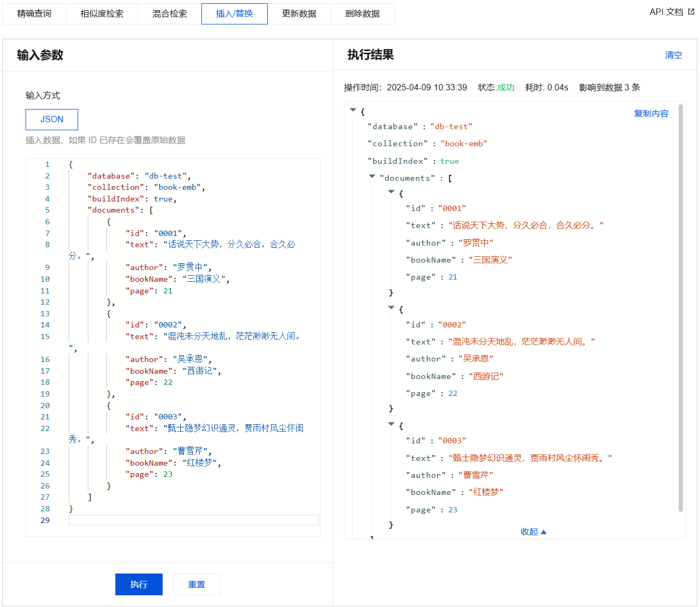Collapse the document object with id 0001
The width and height of the screenshot is (700, 607).
pos(391,192)
